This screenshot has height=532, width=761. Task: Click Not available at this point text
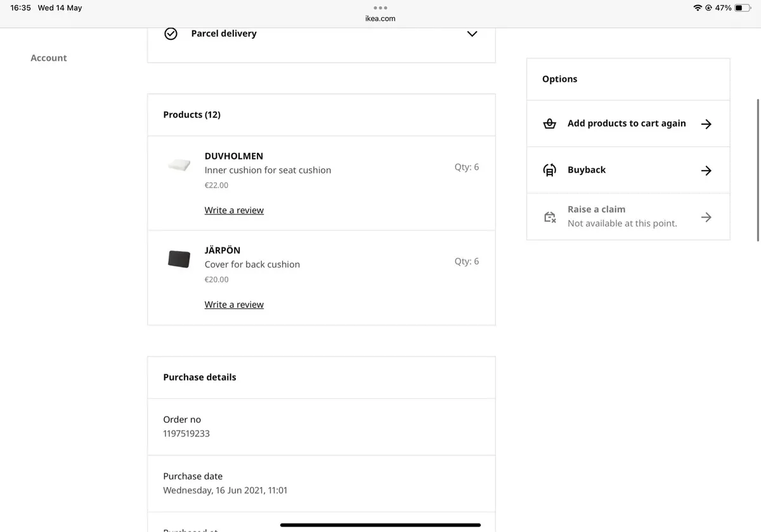click(622, 223)
